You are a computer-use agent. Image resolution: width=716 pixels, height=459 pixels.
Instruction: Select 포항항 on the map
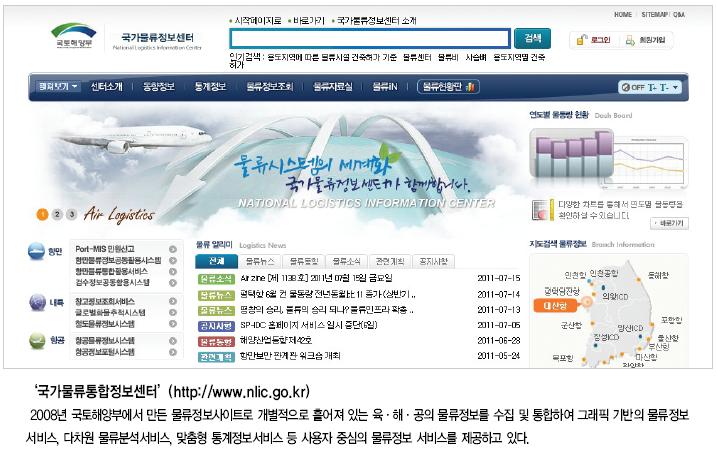(671, 320)
